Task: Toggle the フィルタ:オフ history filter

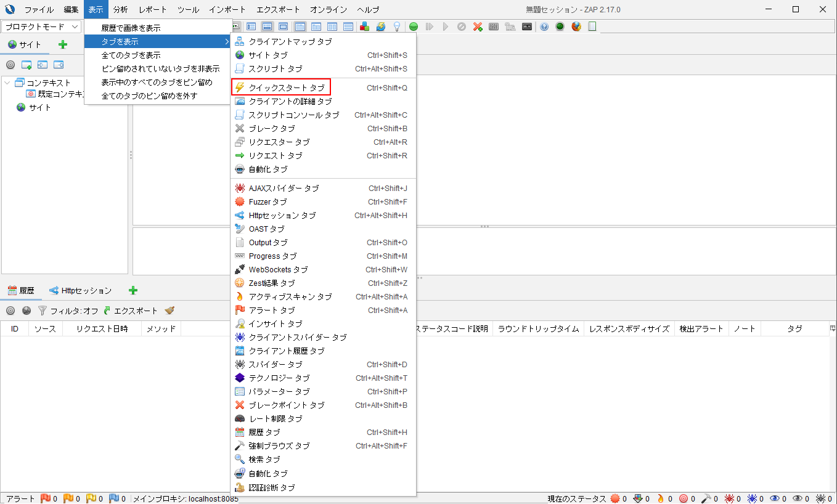Action: click(x=68, y=311)
